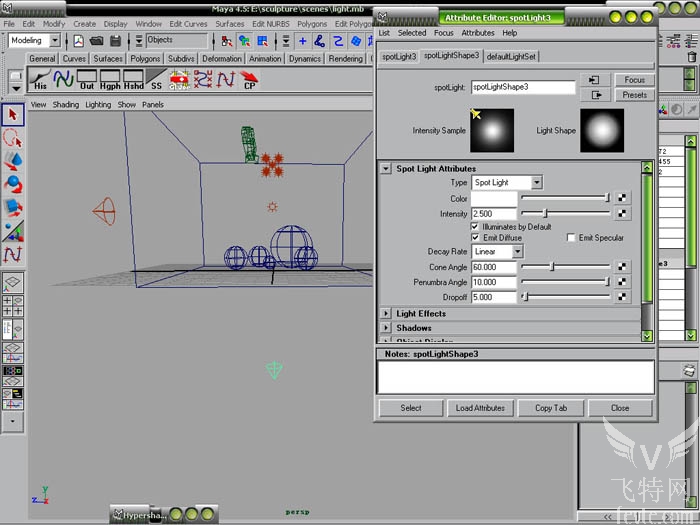Screen dimensions: 700x525
Task: Click the His shelf icon
Action: [x=40, y=80]
